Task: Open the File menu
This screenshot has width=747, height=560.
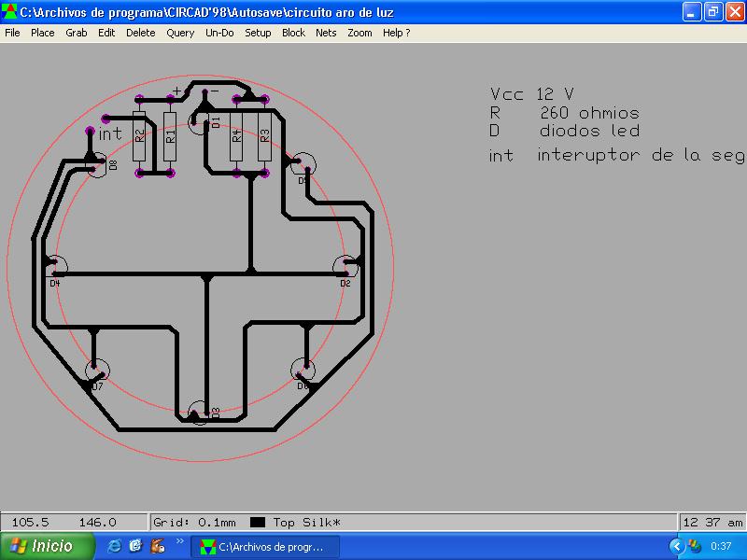Action: 12,33
